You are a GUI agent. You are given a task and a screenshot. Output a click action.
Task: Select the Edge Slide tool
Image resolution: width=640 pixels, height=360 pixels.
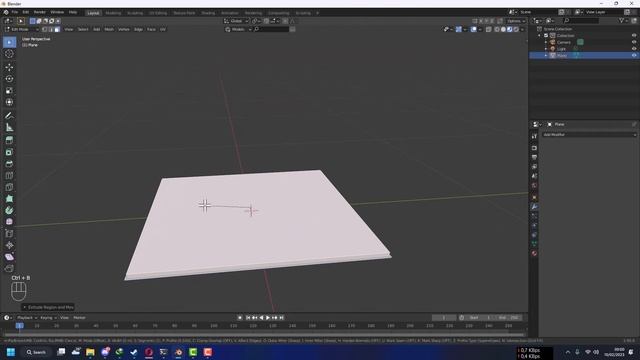(9, 234)
